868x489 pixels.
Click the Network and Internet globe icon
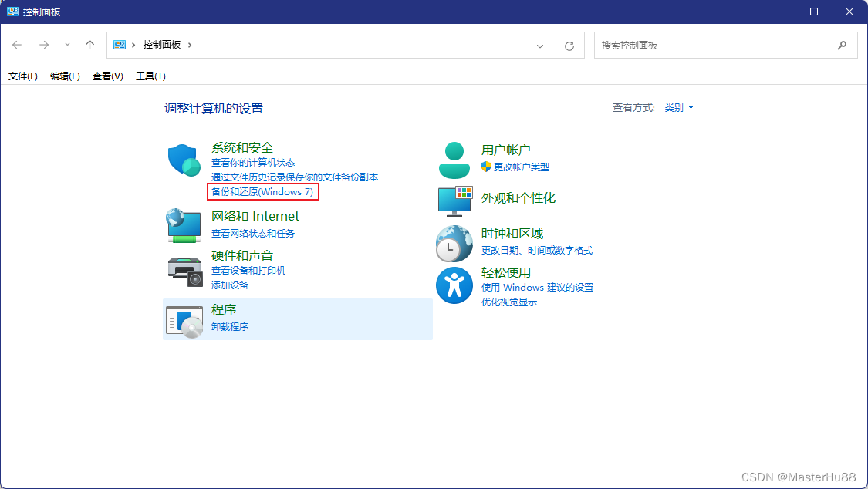pos(184,226)
